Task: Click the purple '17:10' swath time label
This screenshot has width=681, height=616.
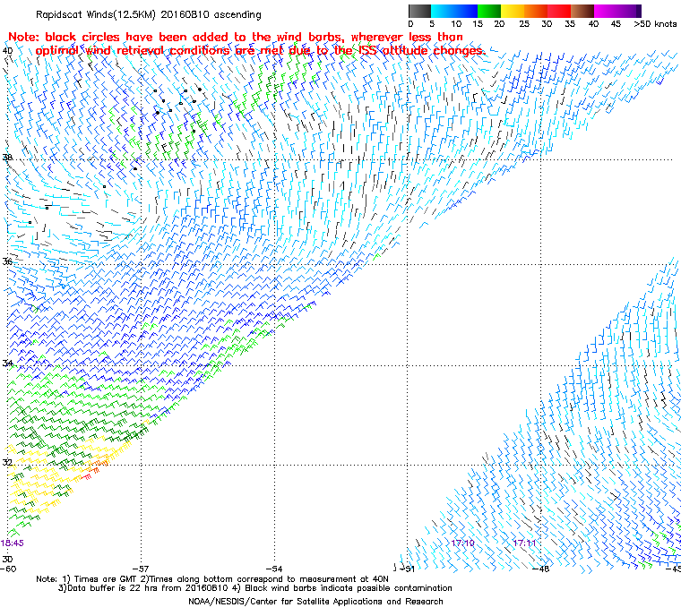Action: click(463, 543)
